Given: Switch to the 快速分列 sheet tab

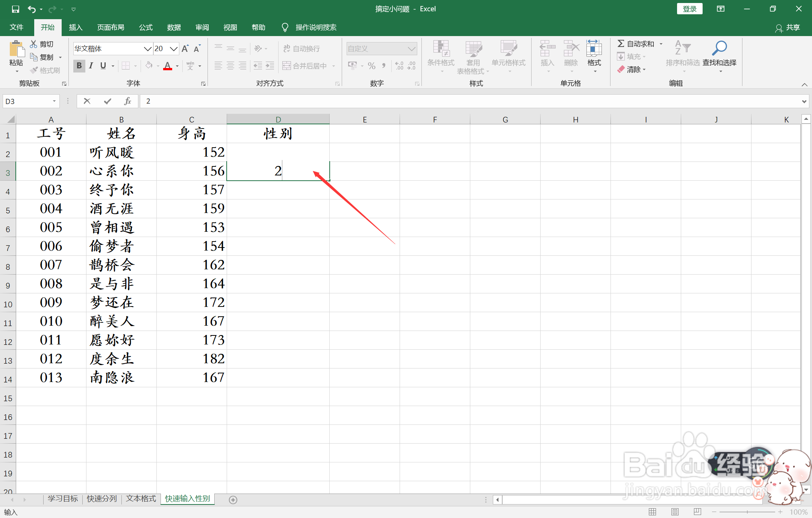Looking at the screenshot, I should tap(101, 498).
